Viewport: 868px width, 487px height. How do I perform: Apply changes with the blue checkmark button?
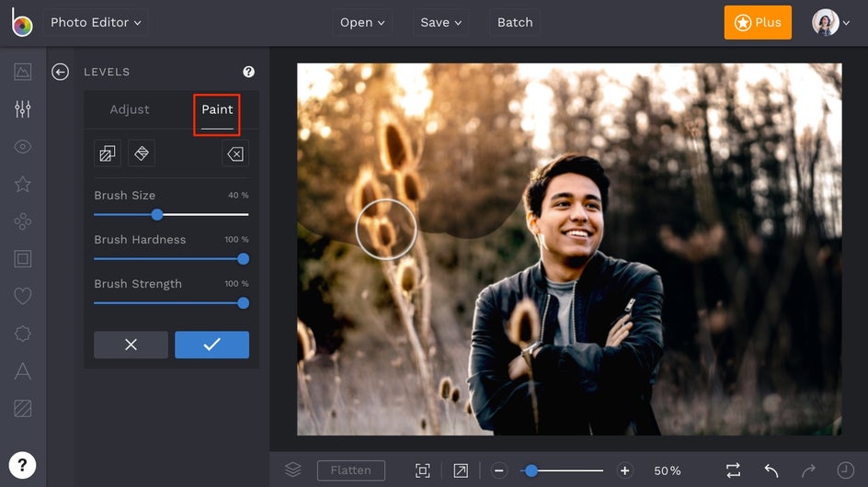tap(211, 345)
